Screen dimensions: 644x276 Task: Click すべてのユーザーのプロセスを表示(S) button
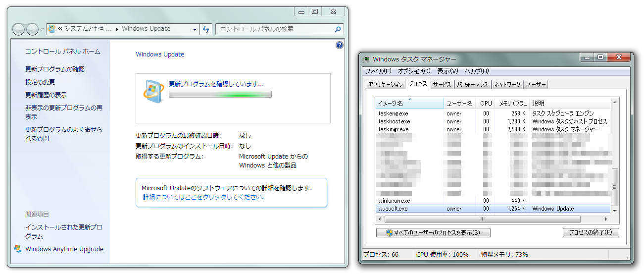[433, 232]
